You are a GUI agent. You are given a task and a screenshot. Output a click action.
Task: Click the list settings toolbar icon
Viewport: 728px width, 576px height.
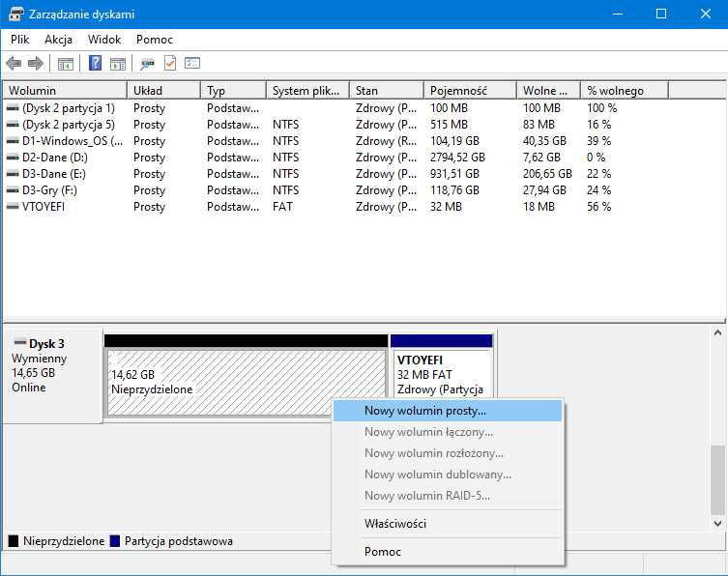(192, 64)
